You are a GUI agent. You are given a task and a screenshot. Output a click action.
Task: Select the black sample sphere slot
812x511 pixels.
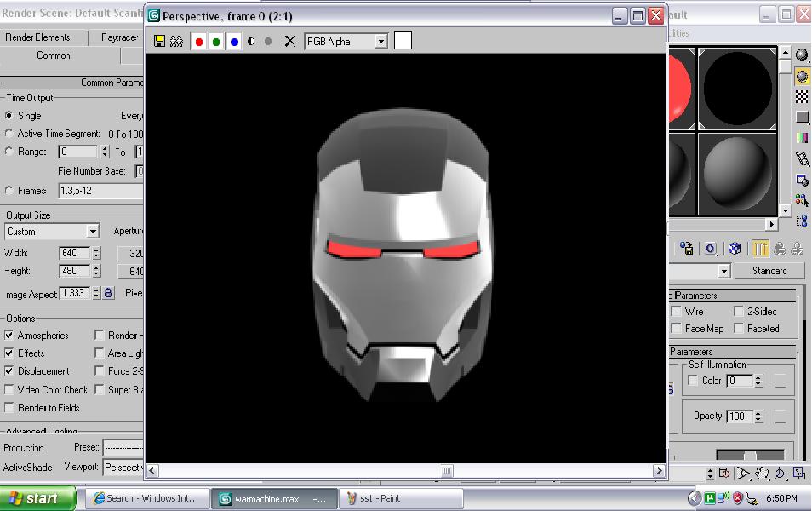(x=737, y=88)
